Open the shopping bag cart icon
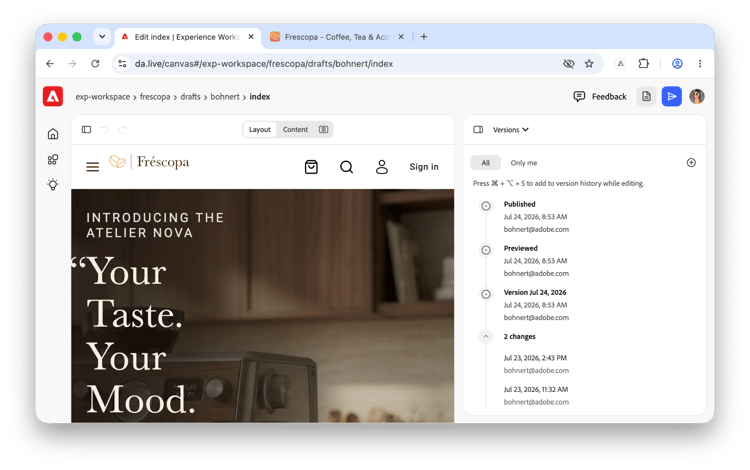750x470 pixels. click(311, 167)
